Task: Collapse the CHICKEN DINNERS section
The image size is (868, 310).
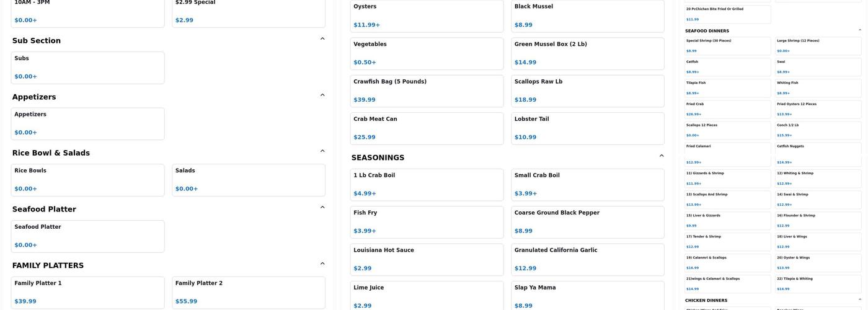Action: [860, 300]
